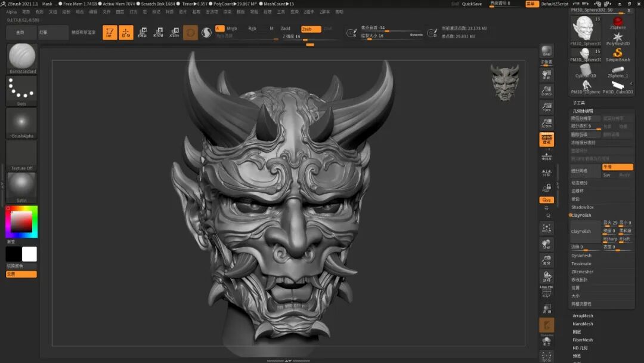The image size is (644, 363).
Task: Select the Move gizmo toolbar icon
Action: pyautogui.click(x=143, y=32)
